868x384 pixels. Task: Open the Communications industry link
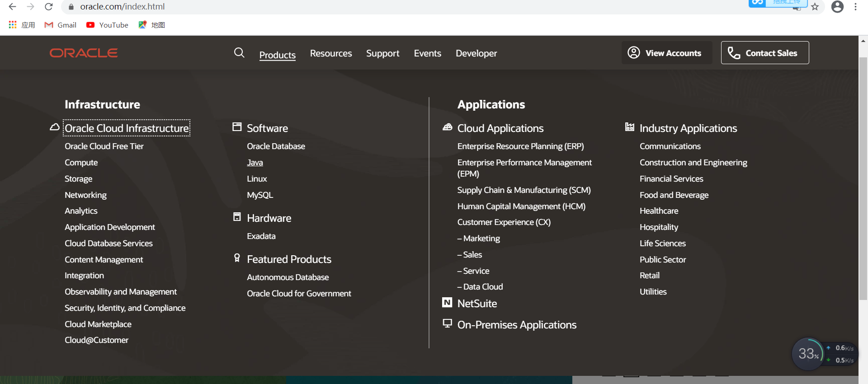pyautogui.click(x=670, y=146)
